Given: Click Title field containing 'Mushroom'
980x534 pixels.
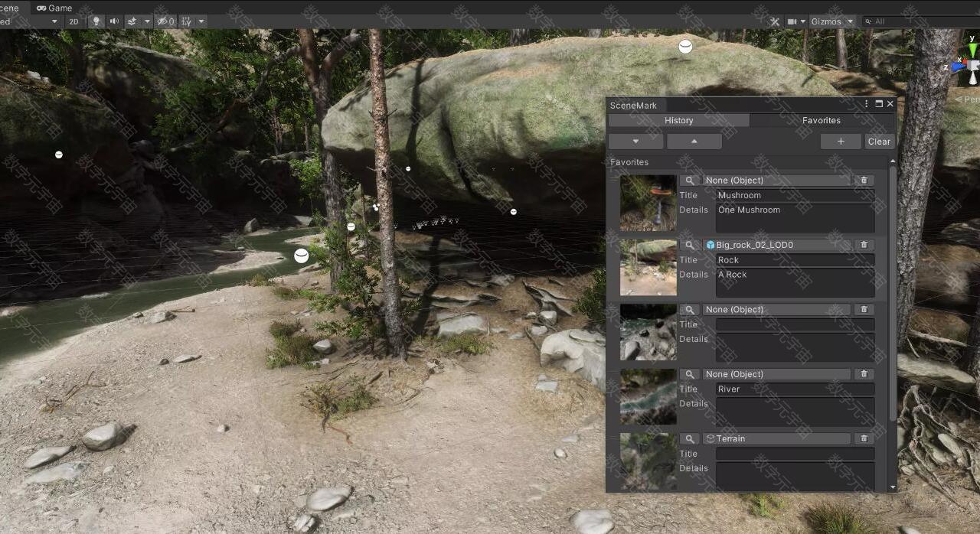Looking at the screenshot, I should [795, 195].
